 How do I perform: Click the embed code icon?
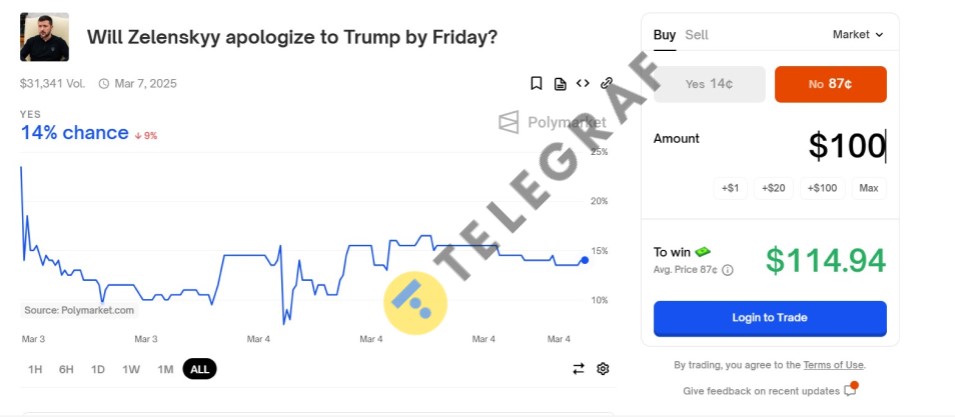(583, 84)
